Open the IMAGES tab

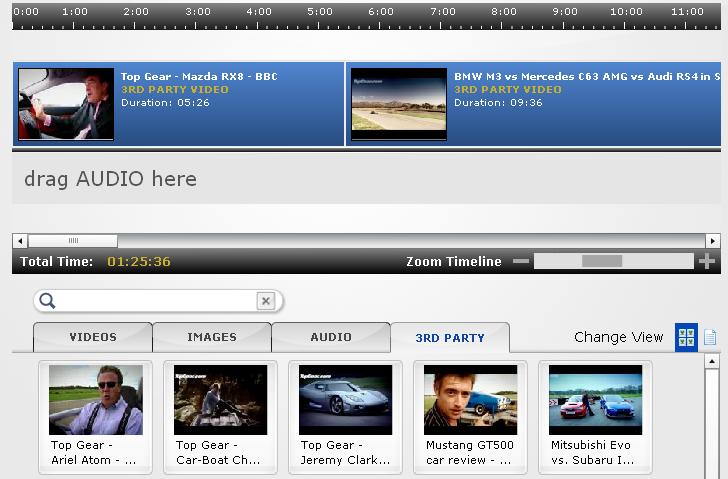[x=212, y=337]
